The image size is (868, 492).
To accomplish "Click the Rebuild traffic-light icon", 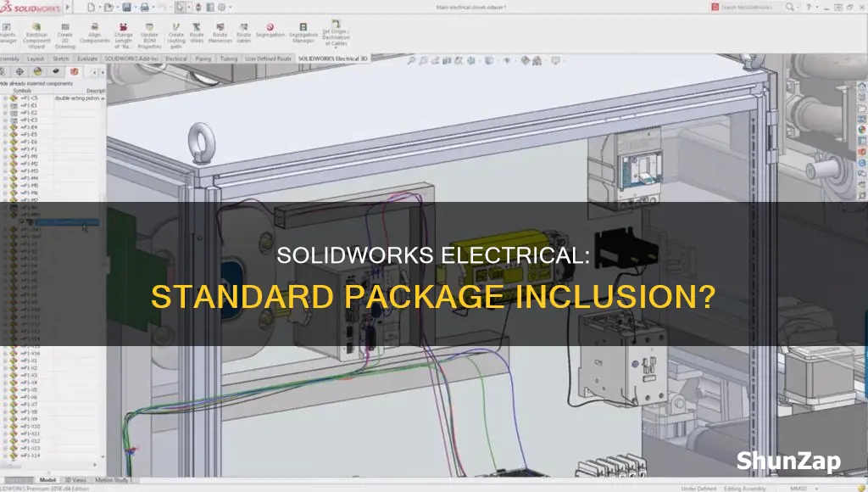I will point(198,7).
